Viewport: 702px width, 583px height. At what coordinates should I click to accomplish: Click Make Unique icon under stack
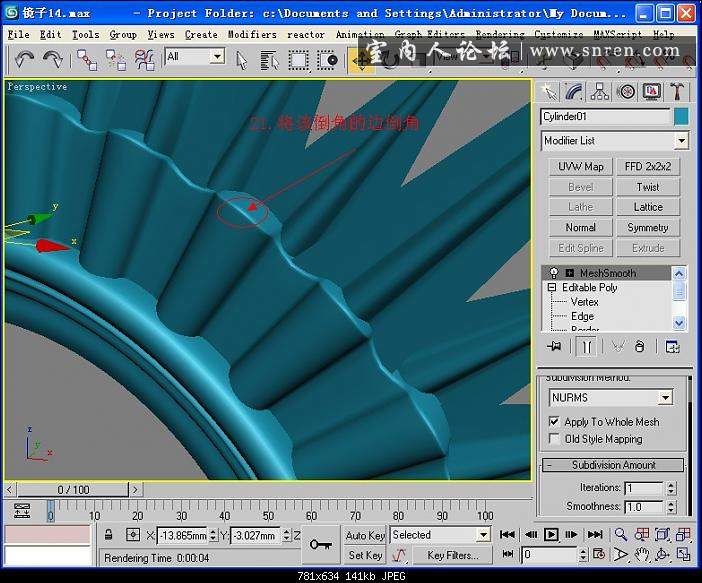(618, 347)
